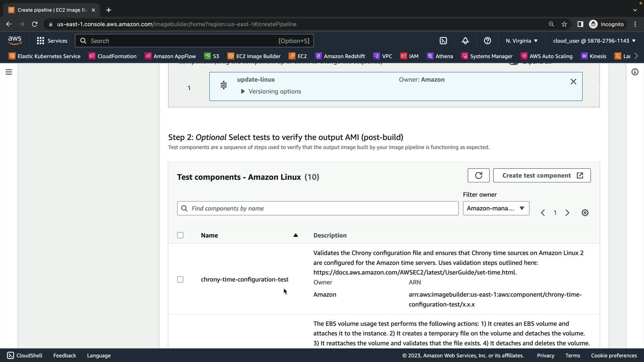Open the AWS help menu icon
Viewport: 644px width, 362px height.
[x=487, y=41]
